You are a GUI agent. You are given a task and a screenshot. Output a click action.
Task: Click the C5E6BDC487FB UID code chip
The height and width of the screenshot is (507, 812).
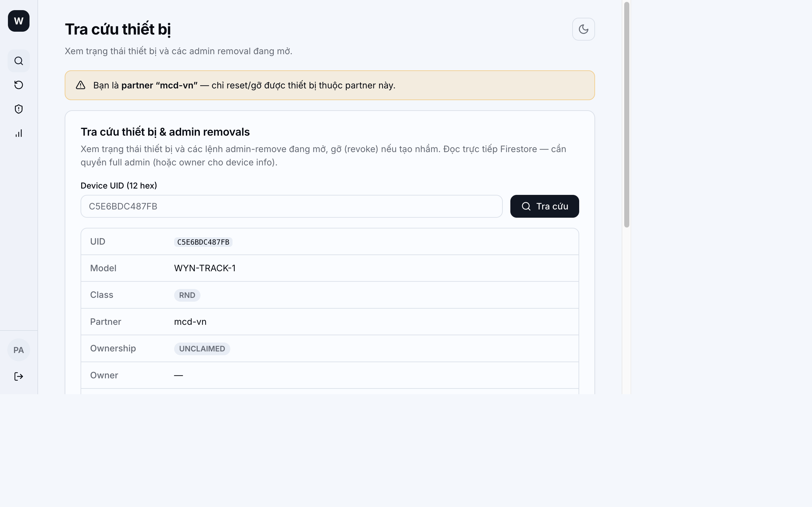point(203,242)
